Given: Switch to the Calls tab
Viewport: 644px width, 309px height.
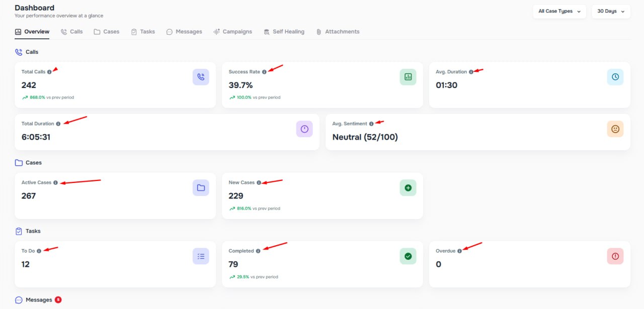Looking at the screenshot, I should [71, 32].
